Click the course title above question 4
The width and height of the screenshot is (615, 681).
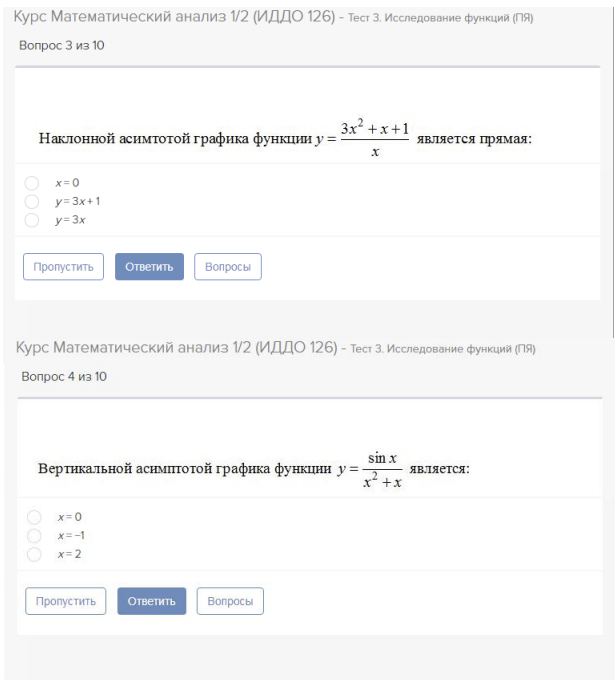tap(177, 347)
